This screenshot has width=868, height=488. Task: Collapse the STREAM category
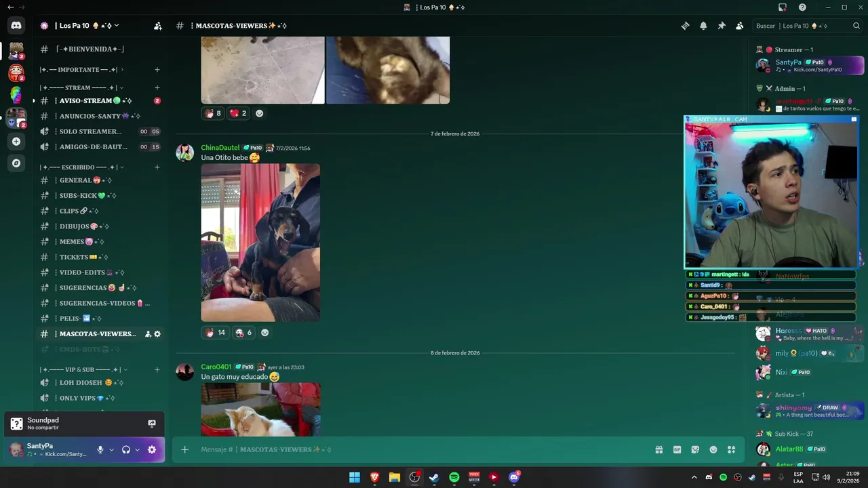coord(81,87)
